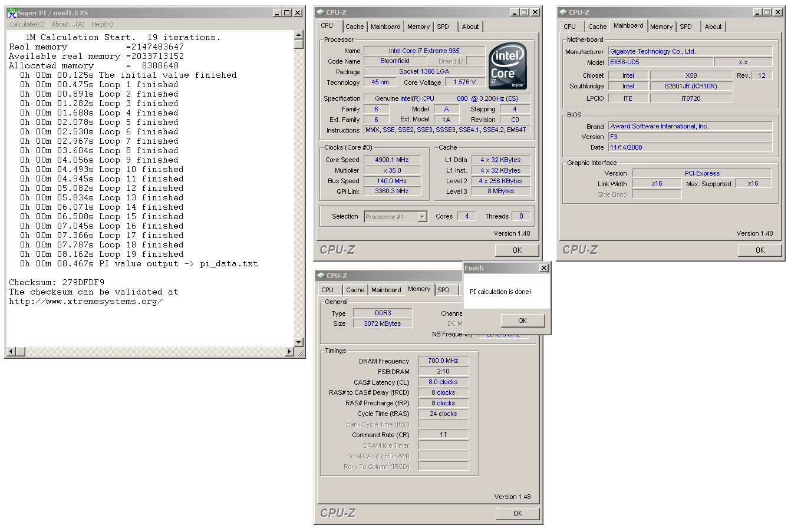Select SPD tab in Mainboard CPU-Z window
Viewport: 791px width, 532px height.
[x=686, y=27]
